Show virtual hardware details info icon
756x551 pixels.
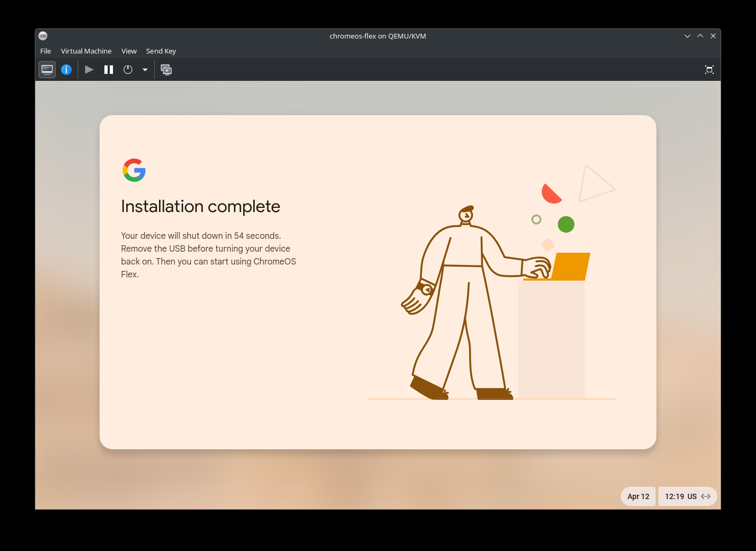66,70
